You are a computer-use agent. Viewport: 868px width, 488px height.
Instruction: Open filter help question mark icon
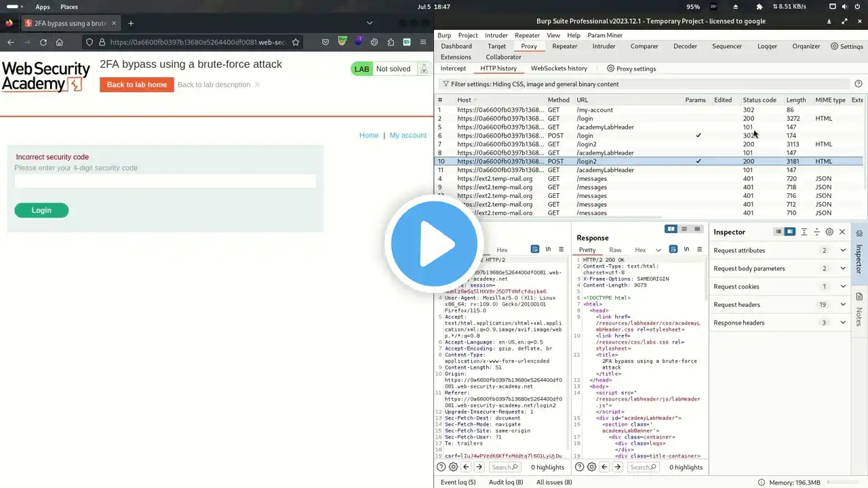coord(859,84)
